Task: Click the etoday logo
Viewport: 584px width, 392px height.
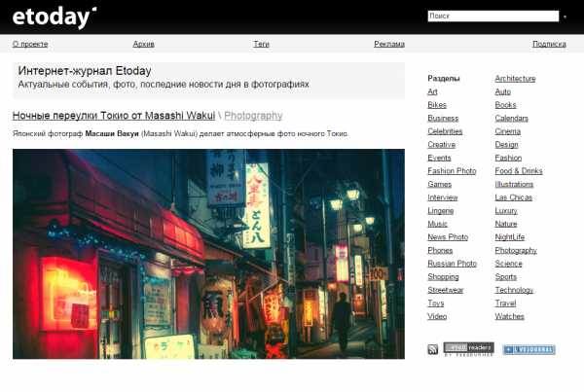Action: pyautogui.click(x=54, y=17)
